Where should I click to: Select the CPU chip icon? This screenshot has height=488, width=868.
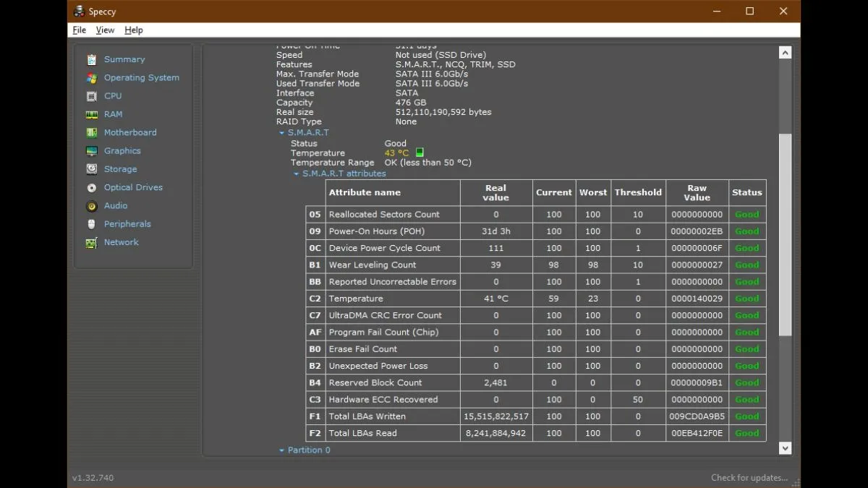click(92, 96)
